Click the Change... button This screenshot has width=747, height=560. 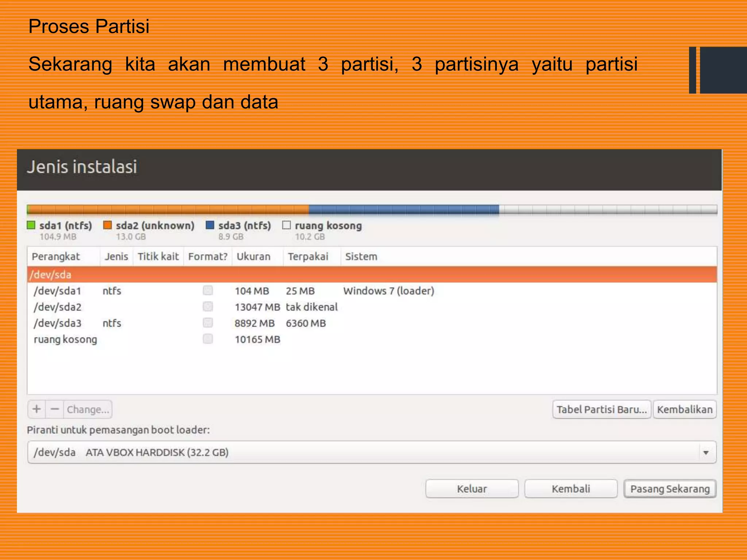[88, 409]
